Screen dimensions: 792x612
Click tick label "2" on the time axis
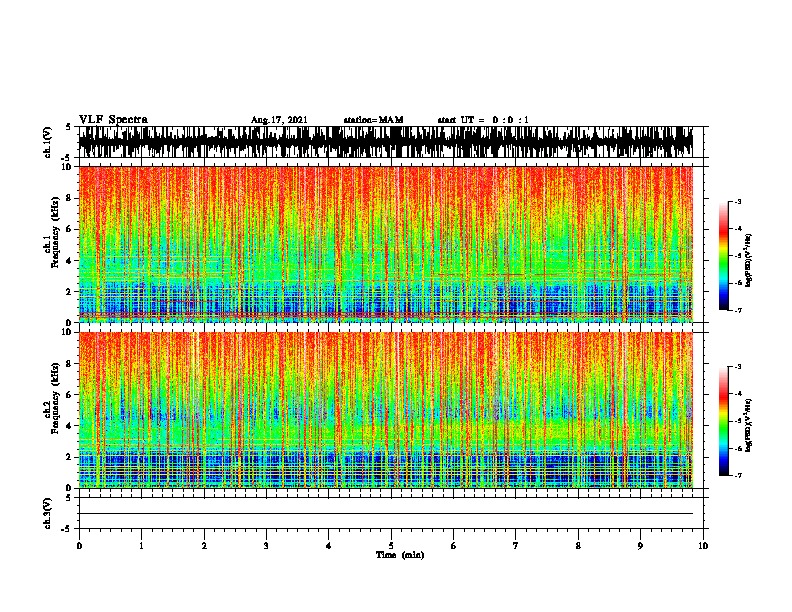coord(204,546)
